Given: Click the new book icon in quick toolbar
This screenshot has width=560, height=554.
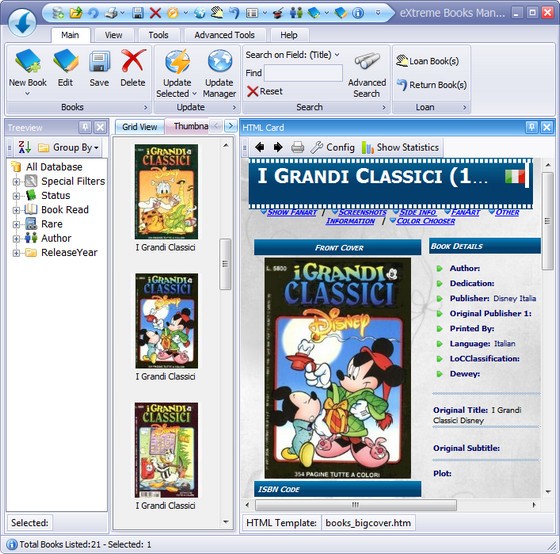Looking at the screenshot, I should [314, 13].
